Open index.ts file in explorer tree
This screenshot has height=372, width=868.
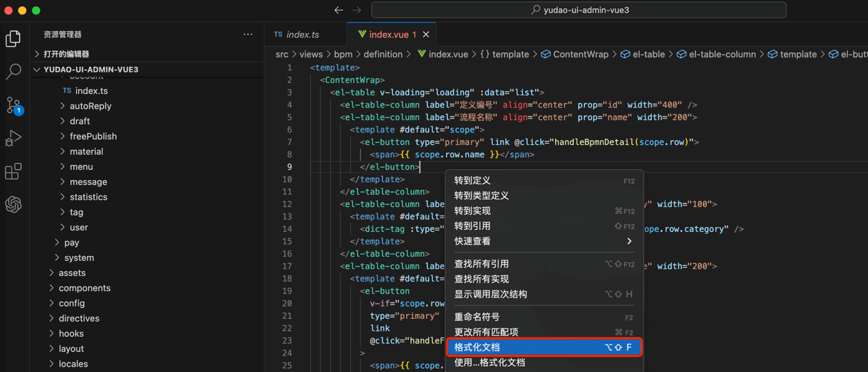coord(91,90)
